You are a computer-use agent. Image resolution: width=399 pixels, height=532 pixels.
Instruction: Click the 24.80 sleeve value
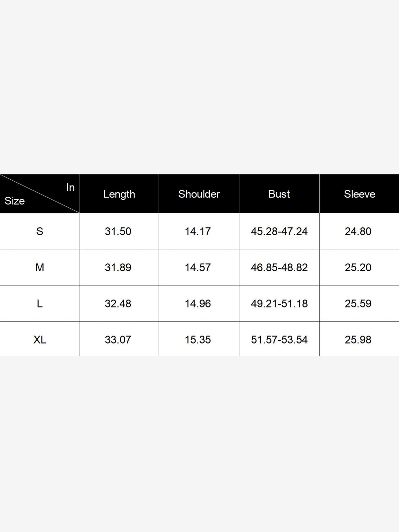[358, 231]
